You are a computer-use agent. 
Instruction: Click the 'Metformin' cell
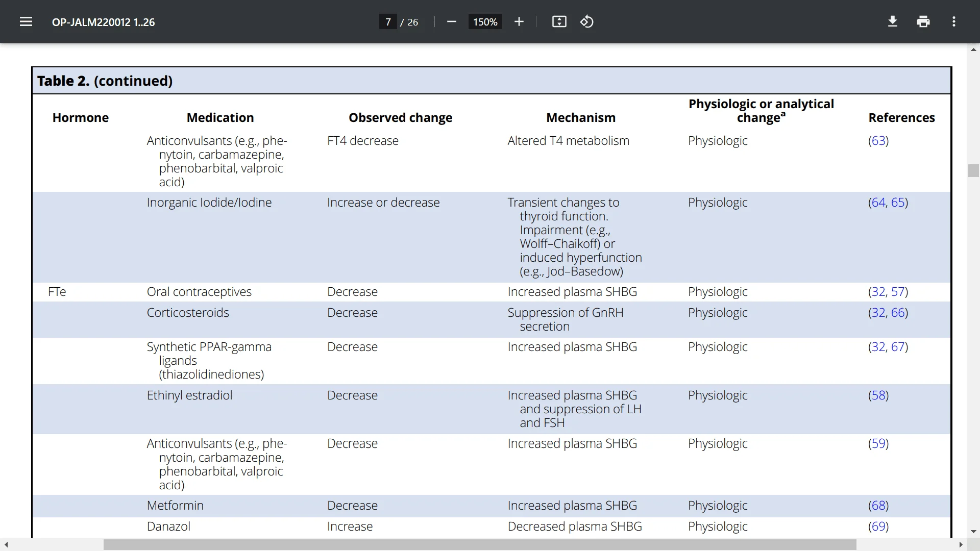pyautogui.click(x=175, y=506)
